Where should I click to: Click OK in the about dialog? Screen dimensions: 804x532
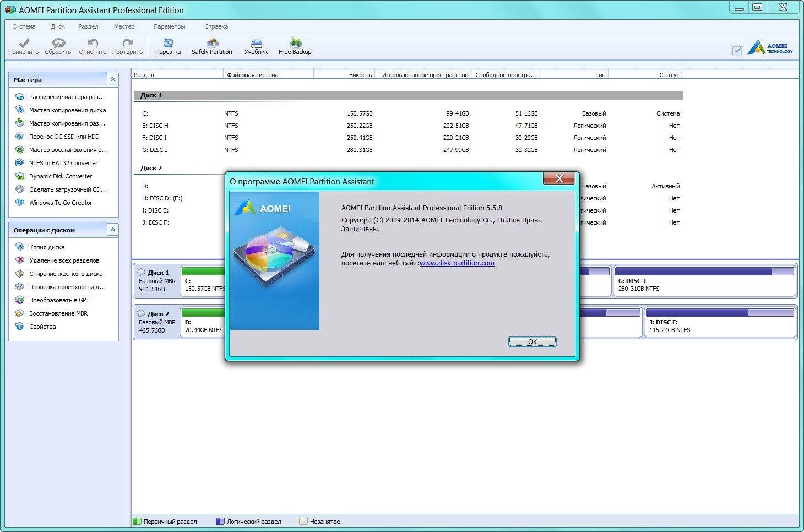(x=532, y=342)
